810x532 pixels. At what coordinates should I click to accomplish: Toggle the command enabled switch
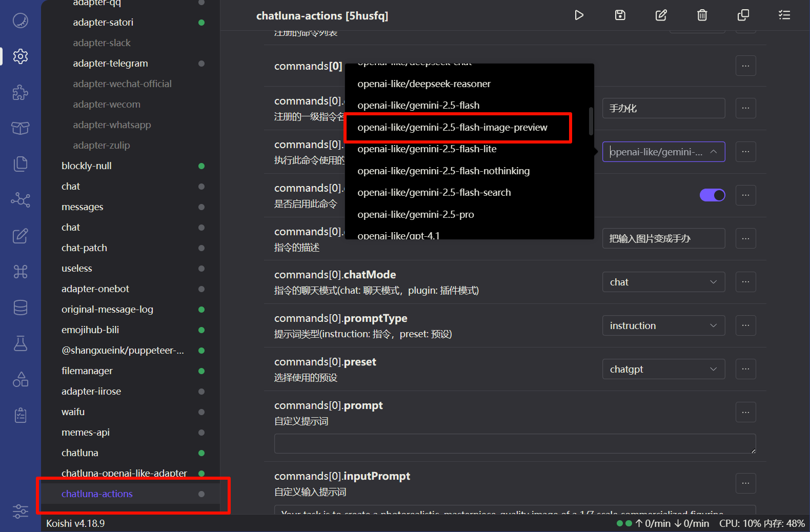(x=712, y=195)
